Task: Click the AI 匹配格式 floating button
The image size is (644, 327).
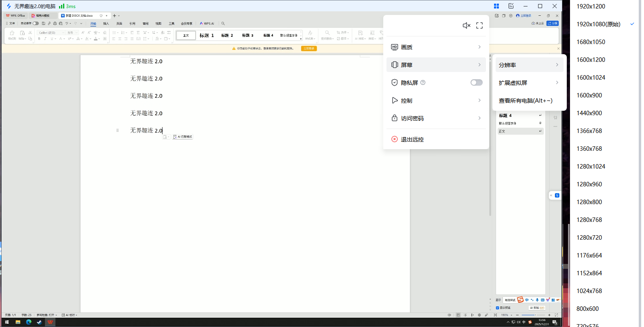Action: pos(183,137)
